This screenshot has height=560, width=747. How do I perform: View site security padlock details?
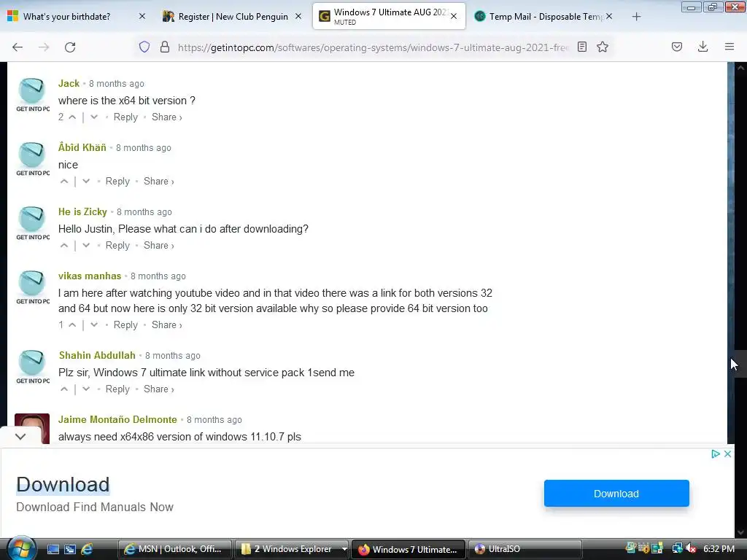(x=165, y=47)
